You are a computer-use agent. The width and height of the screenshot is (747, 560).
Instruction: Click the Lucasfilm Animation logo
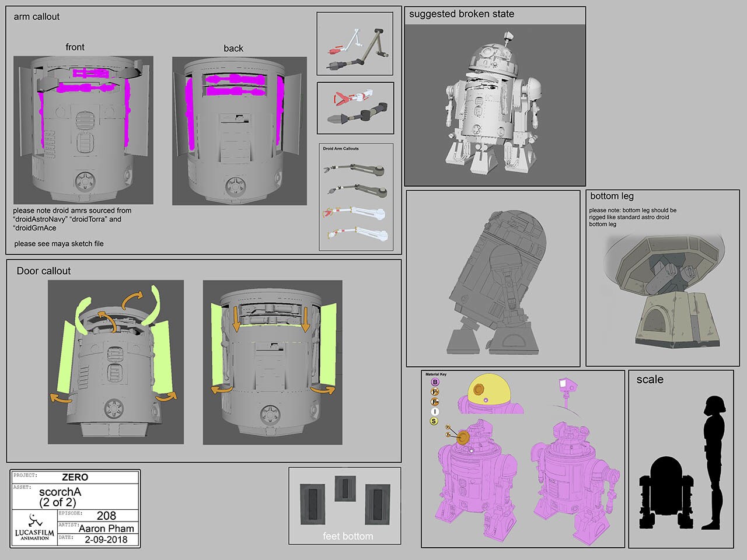[34, 527]
